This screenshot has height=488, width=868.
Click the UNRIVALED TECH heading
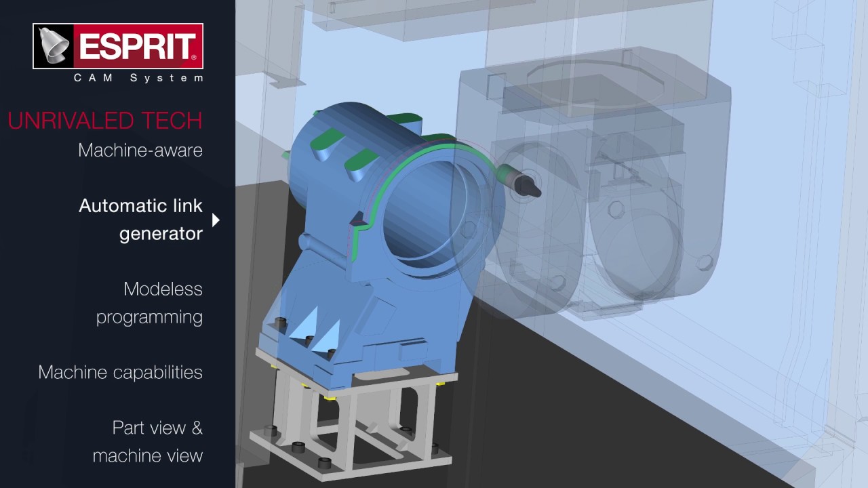coord(105,121)
